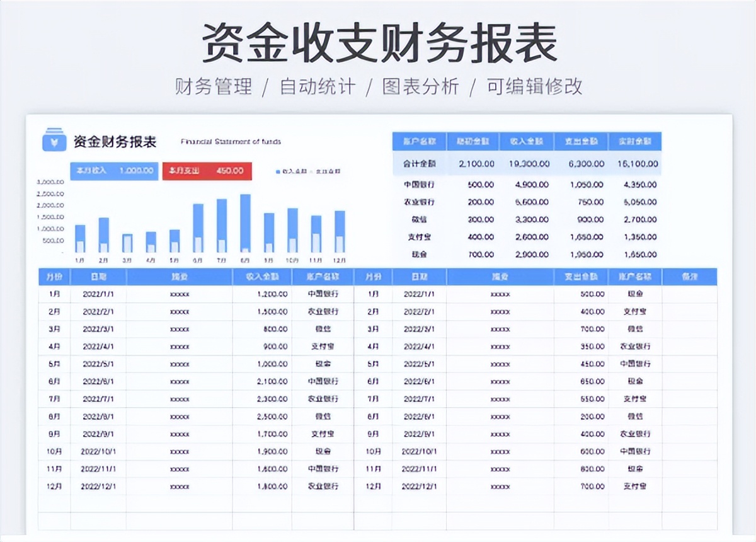This screenshot has height=542, width=756.
Task: Click the 7月 income bar in the chart
Action: [x=220, y=226]
